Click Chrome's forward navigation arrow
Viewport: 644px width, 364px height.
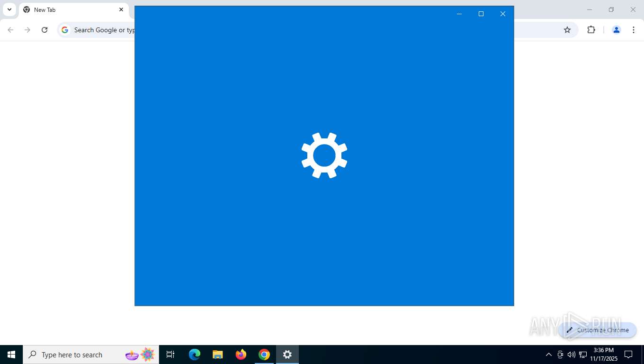(x=27, y=30)
